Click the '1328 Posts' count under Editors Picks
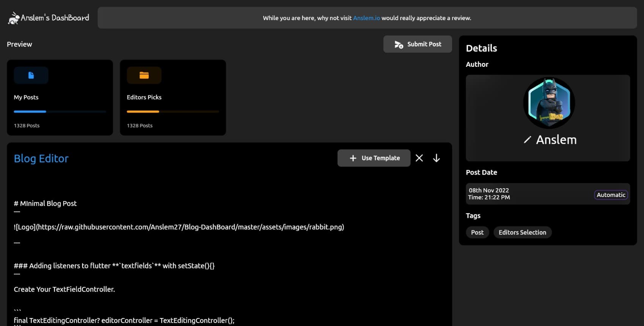The height and width of the screenshot is (326, 644). point(140,126)
